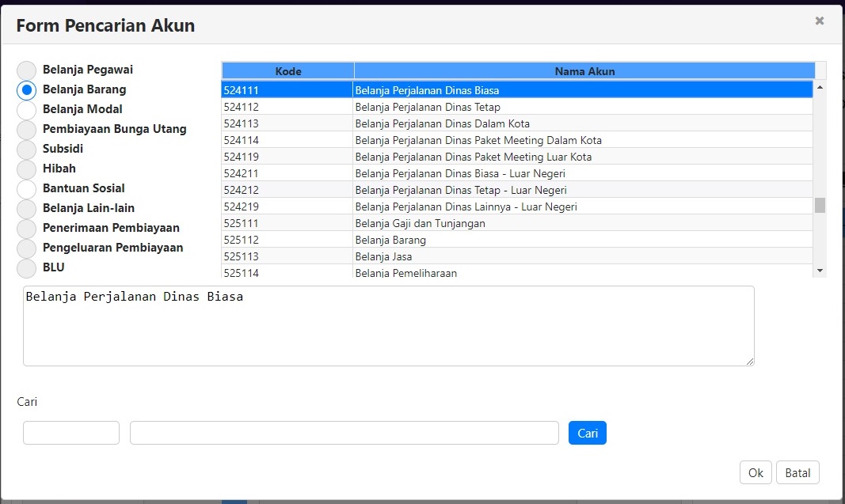Select row 524111 Belanja Perjalanan Dinas Biasa
This screenshot has width=845, height=504.
click(517, 90)
